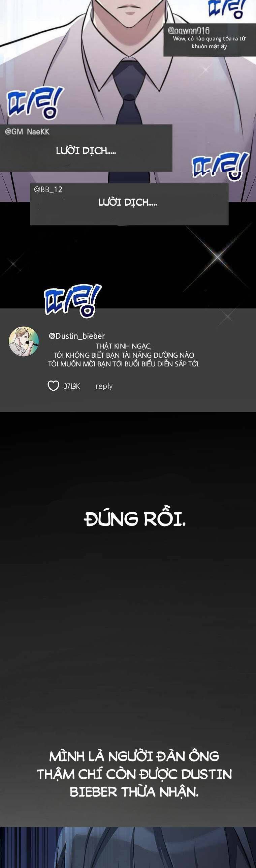256x868 pixels.
Task: Click the ĐÚNG RỒI. text
Action: [135, 519]
